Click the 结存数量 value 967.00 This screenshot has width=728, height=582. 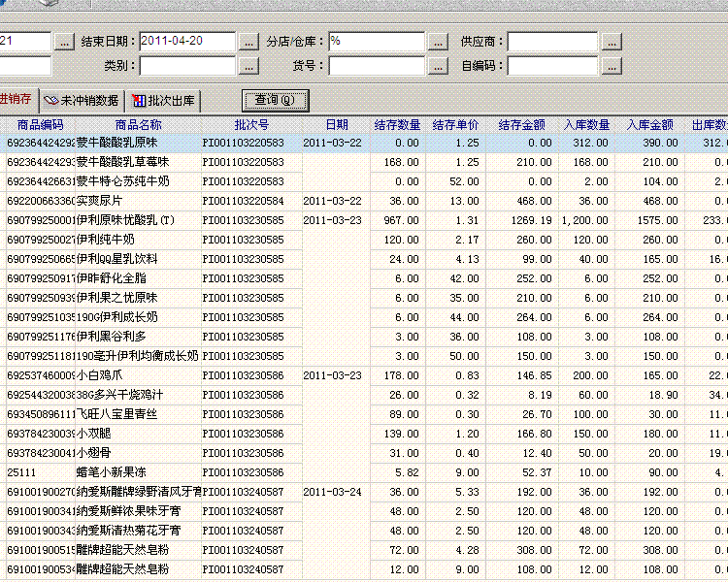[x=401, y=220]
